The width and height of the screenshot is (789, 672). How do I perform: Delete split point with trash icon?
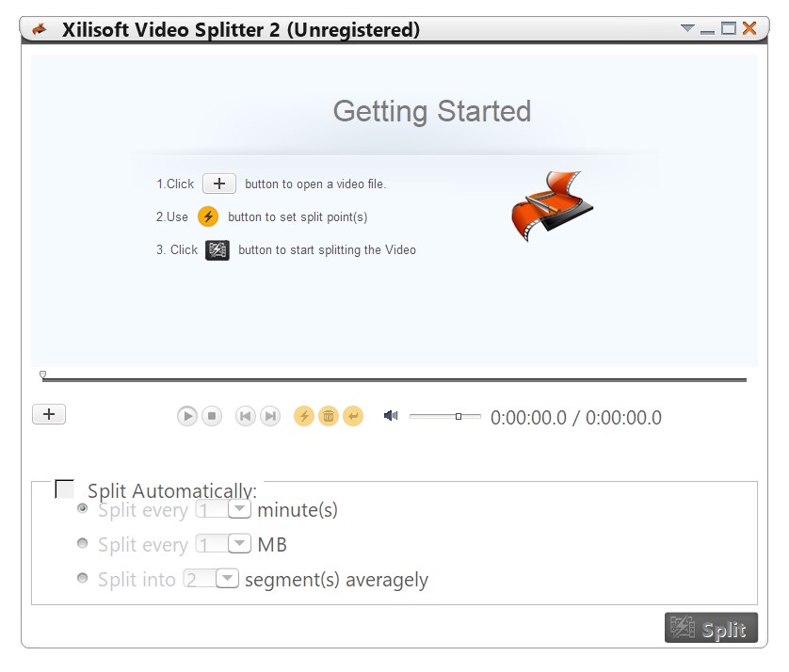coord(329,417)
